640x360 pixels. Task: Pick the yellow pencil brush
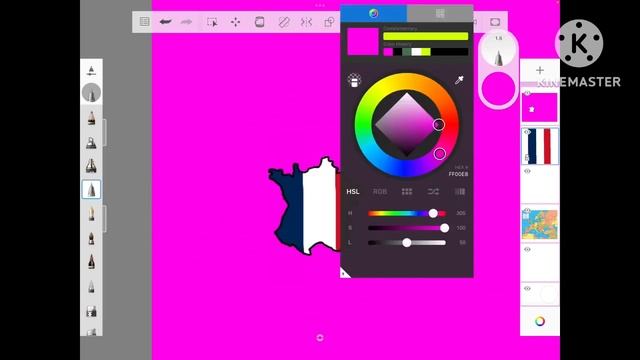pos(91,214)
